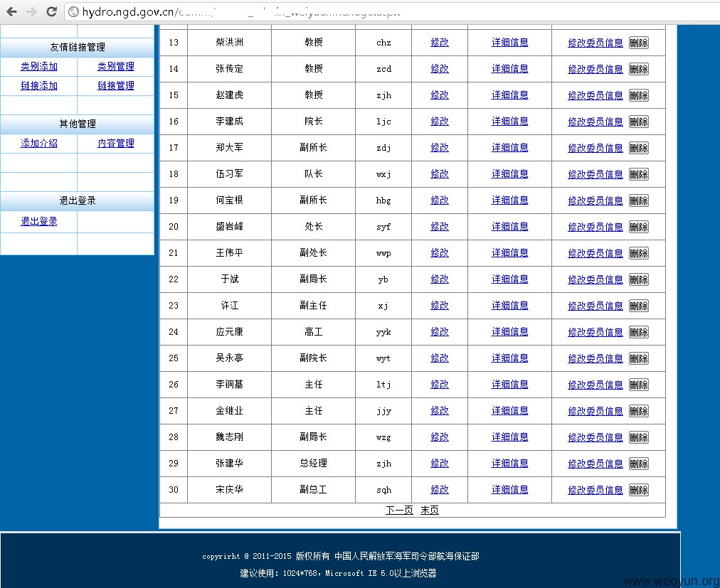Select name cell 柴洪洲

pos(229,42)
